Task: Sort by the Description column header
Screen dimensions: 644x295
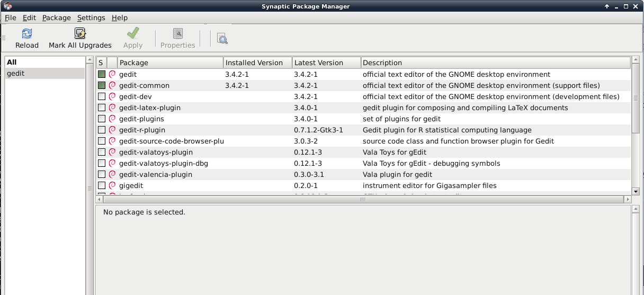Action: pyautogui.click(x=495, y=62)
